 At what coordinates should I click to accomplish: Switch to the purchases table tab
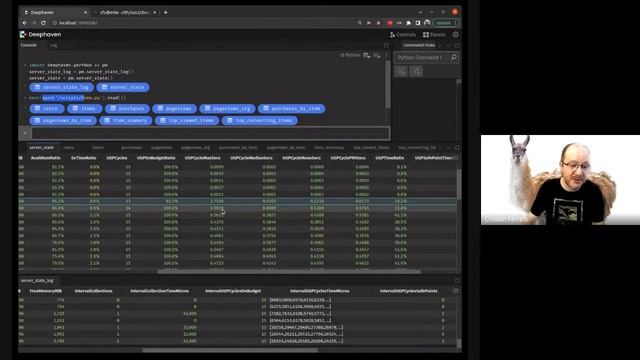(131, 147)
